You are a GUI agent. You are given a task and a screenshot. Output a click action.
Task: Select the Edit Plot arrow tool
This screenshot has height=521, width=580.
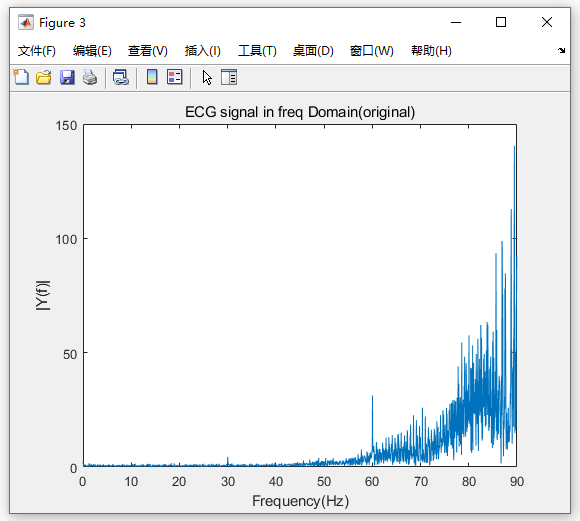[x=207, y=77]
